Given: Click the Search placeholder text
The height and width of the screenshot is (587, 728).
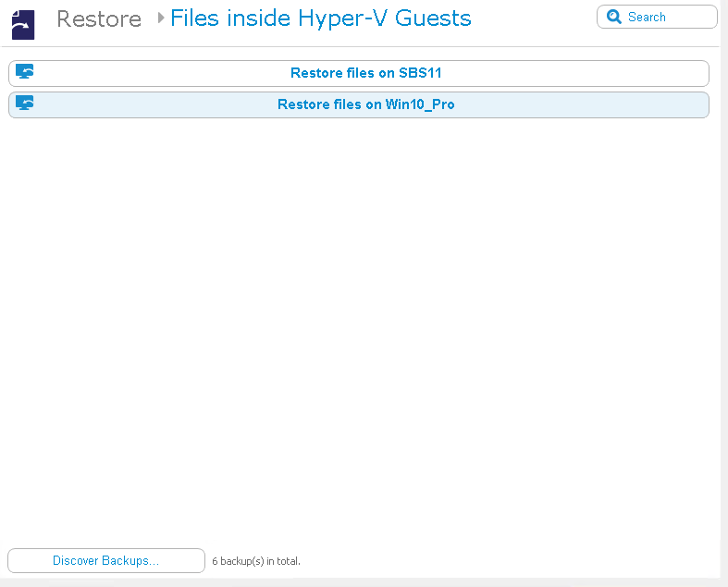Looking at the screenshot, I should click(x=647, y=17).
